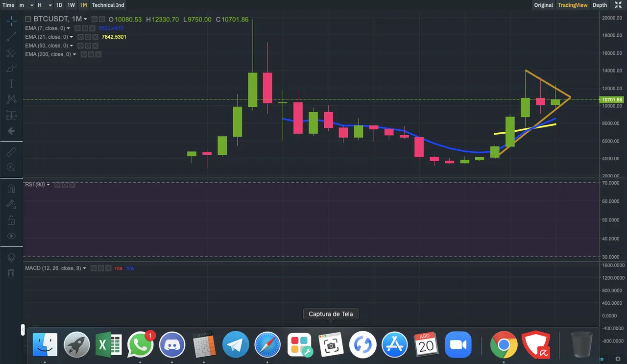627x364 pixels.
Task: Select the ruler measure tool
Action: (11, 152)
